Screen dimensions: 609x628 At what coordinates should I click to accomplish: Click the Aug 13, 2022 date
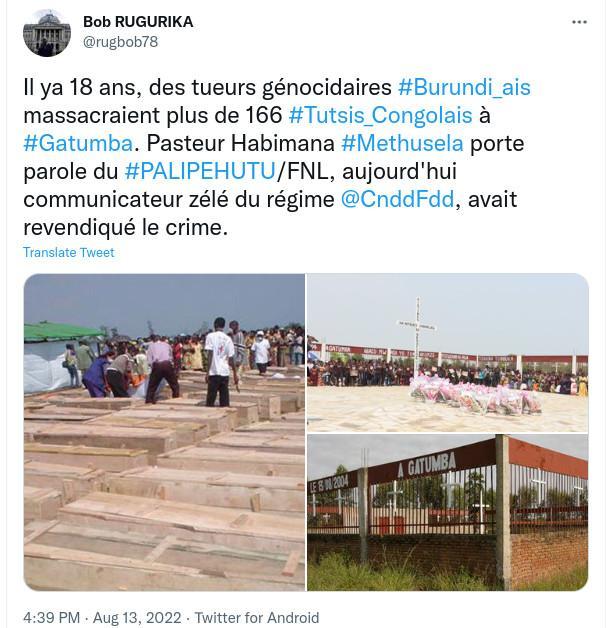point(137,617)
